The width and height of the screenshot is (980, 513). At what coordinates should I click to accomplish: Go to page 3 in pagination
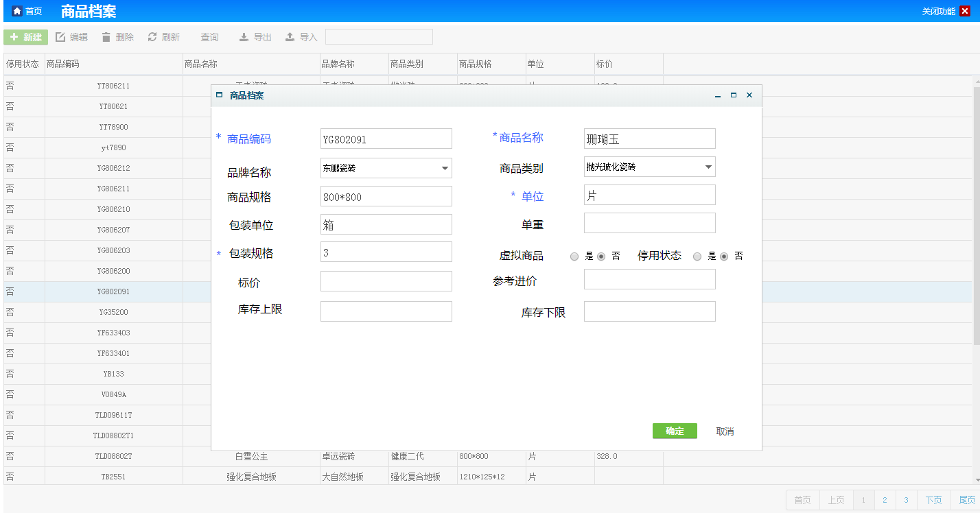[906, 500]
